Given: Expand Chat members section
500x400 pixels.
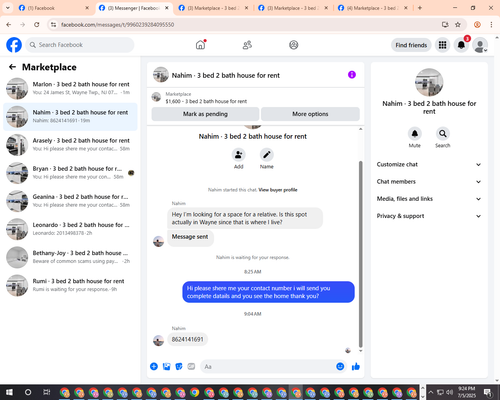Looking at the screenshot, I should tap(429, 182).
